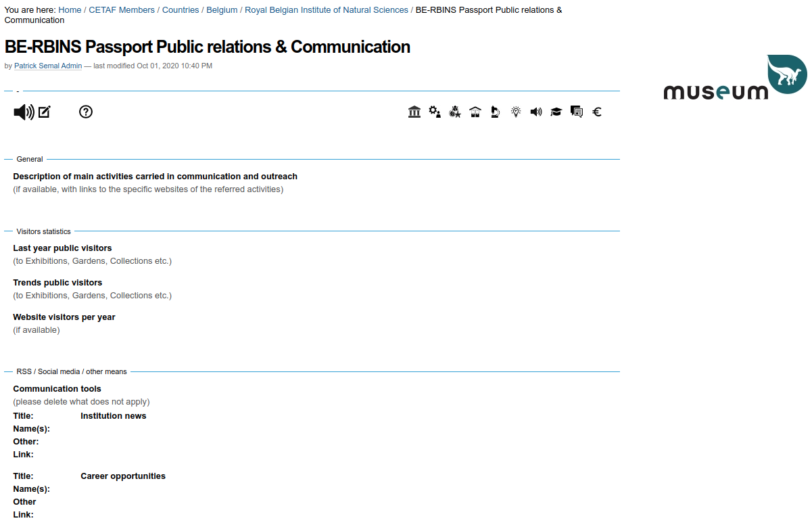Open help via the question mark icon
The height and width of the screenshot is (527, 812).
click(x=86, y=112)
